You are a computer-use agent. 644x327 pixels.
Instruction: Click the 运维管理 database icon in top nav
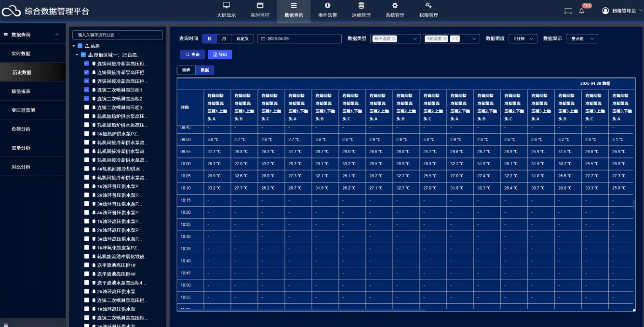point(361,5)
